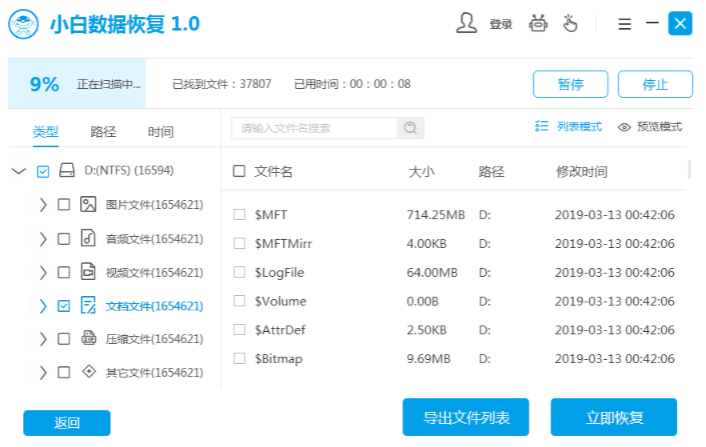Check the 图片文件 checkbox

[x=64, y=205]
